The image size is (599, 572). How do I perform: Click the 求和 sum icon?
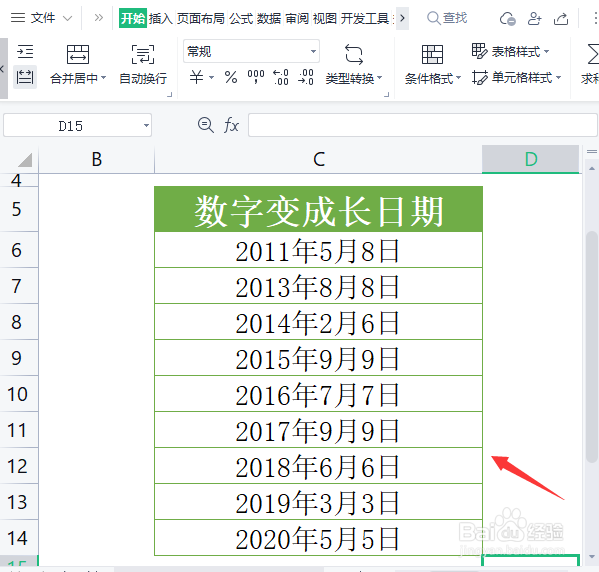click(x=592, y=54)
